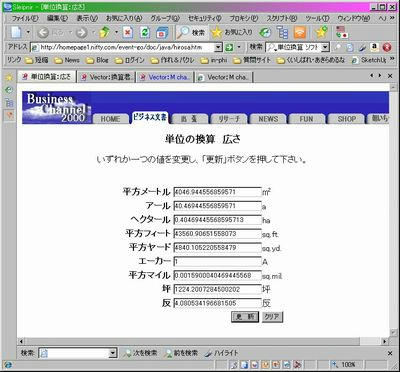
Task: Click the エーカー input field
Action: (x=217, y=262)
